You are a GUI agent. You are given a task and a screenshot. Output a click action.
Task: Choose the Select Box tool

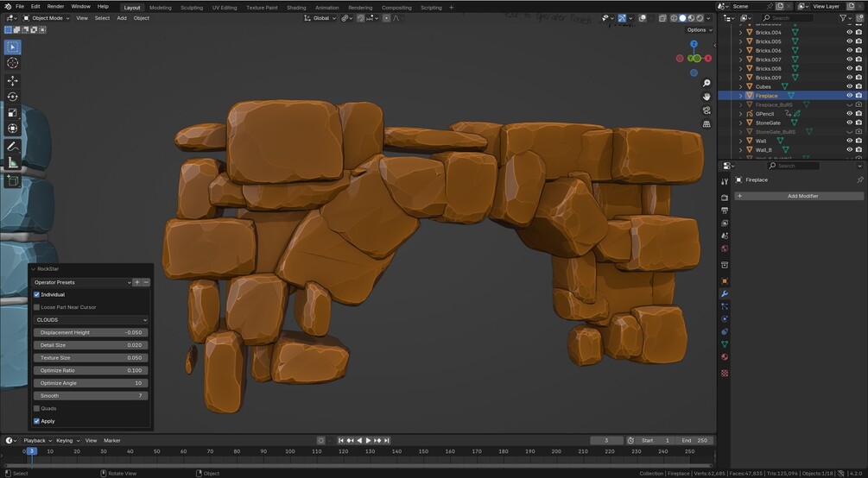[13, 47]
